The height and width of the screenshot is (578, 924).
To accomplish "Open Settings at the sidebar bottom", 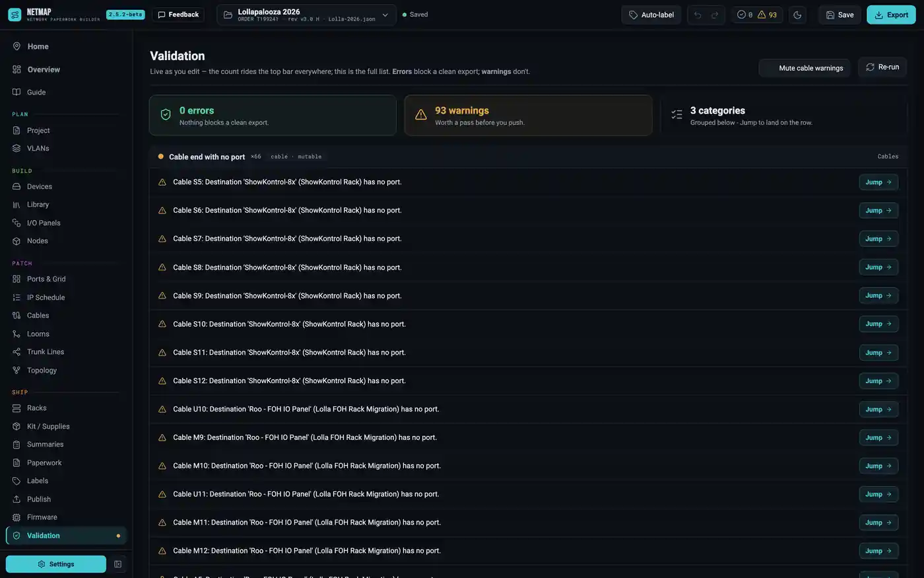I will 56,564.
